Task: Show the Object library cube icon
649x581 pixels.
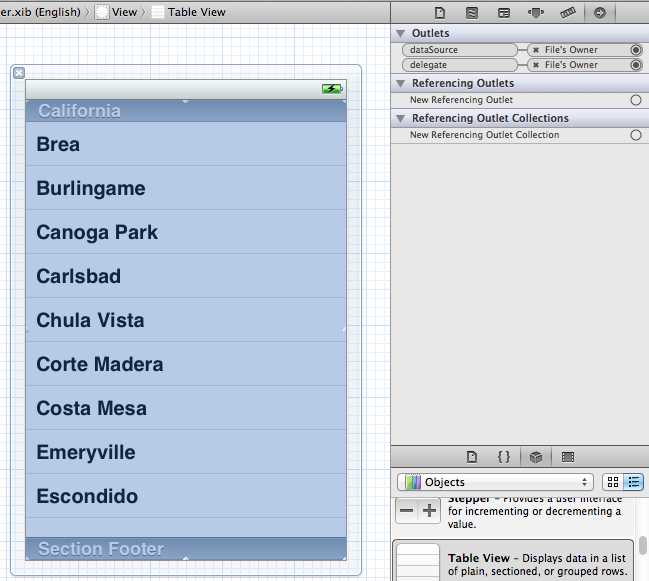Action: click(x=536, y=457)
